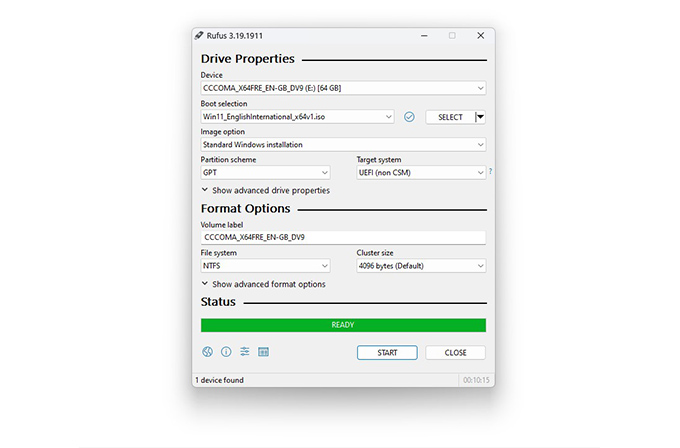The height and width of the screenshot is (448, 680).
Task: Open the Cluster size dropdown
Action: pyautogui.click(x=421, y=266)
